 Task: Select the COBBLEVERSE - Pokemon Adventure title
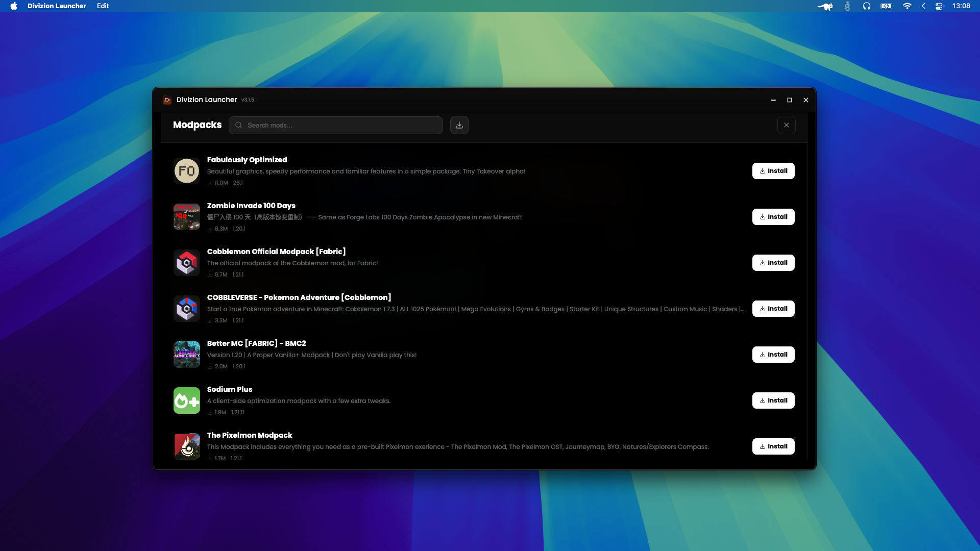pyautogui.click(x=299, y=297)
